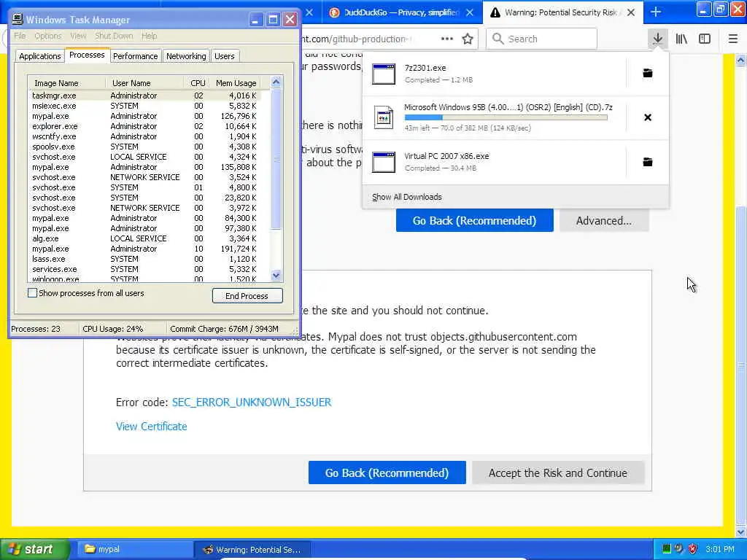This screenshot has width=747, height=560.
Task: Switch to the Applications tab
Action: coord(40,56)
